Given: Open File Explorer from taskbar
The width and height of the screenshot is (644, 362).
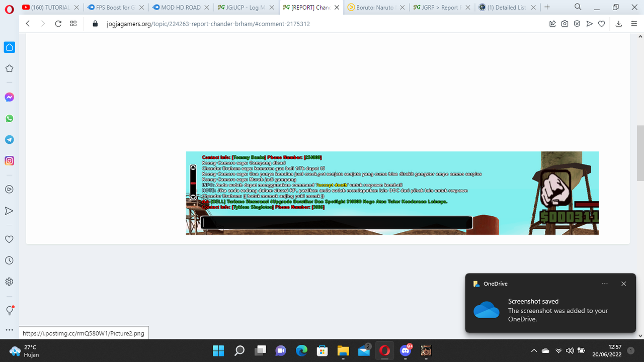Looking at the screenshot, I should tap(343, 350).
